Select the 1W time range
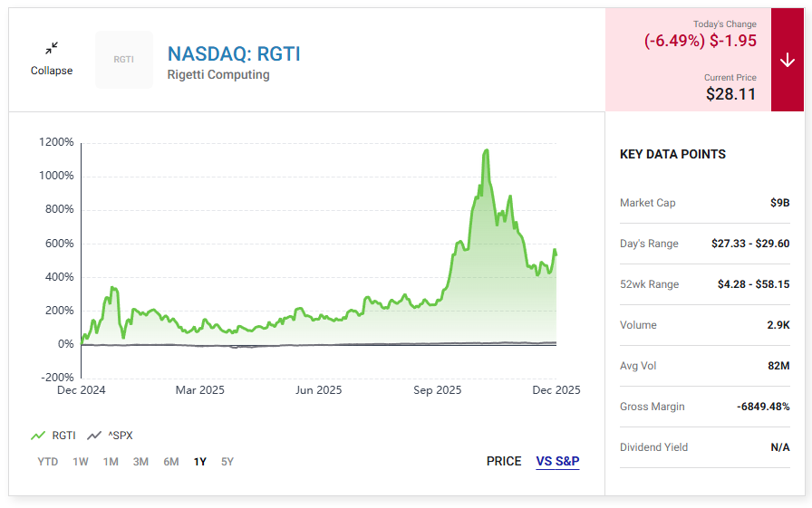This screenshot has width=812, height=508. tap(81, 462)
